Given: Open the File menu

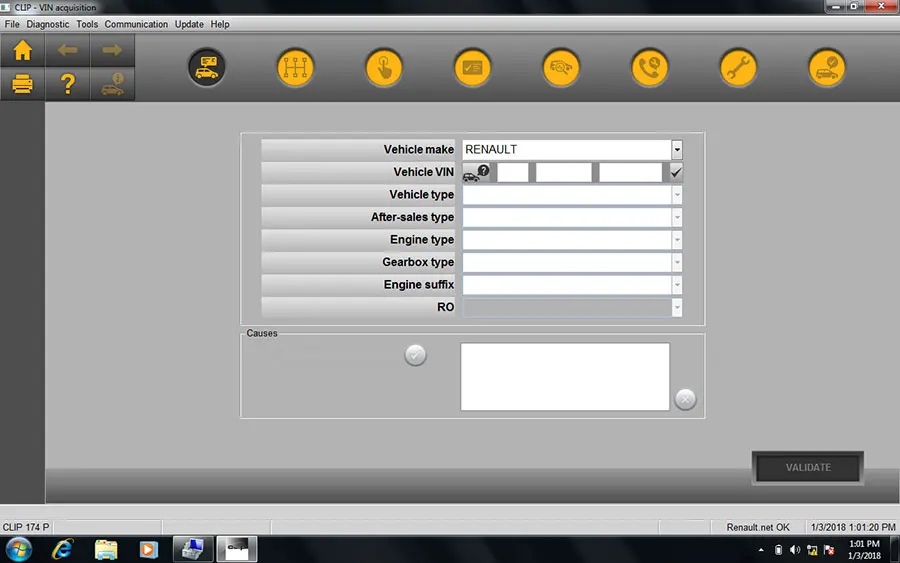Looking at the screenshot, I should point(12,24).
